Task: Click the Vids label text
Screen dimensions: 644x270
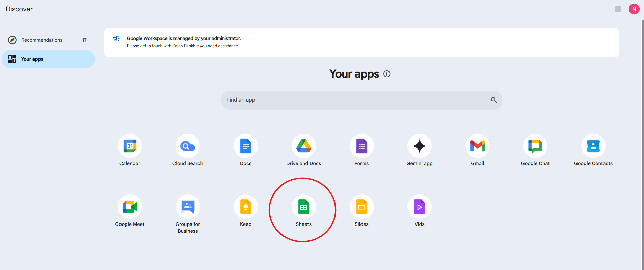Action: (420, 224)
